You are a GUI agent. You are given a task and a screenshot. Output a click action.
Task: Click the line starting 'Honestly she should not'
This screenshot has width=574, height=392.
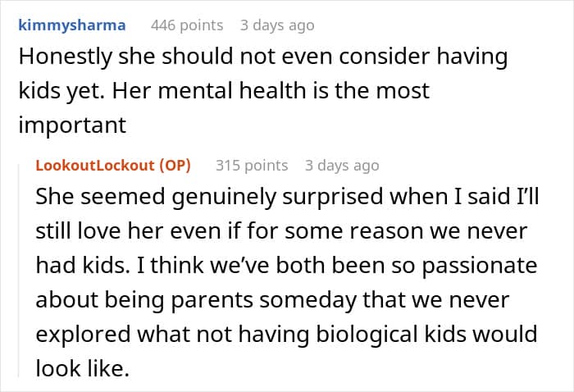(263, 57)
